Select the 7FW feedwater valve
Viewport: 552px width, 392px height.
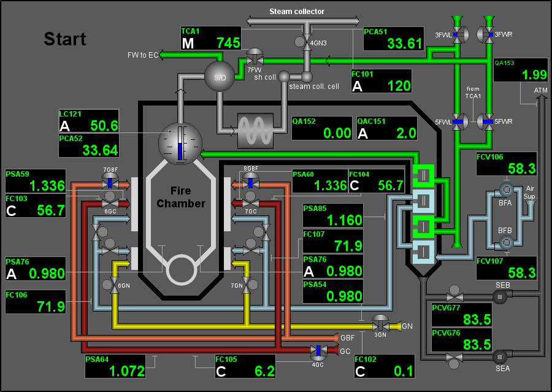[x=255, y=58]
